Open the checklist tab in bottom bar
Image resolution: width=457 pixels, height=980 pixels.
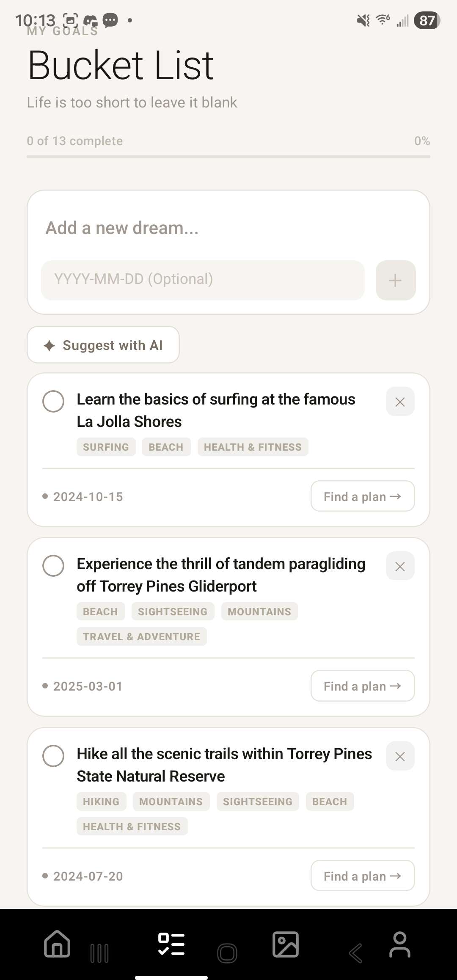tap(171, 944)
